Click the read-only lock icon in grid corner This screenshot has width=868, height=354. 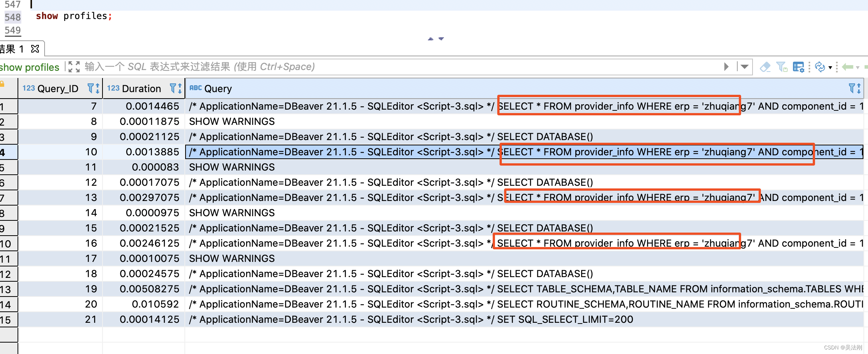tap(2, 84)
